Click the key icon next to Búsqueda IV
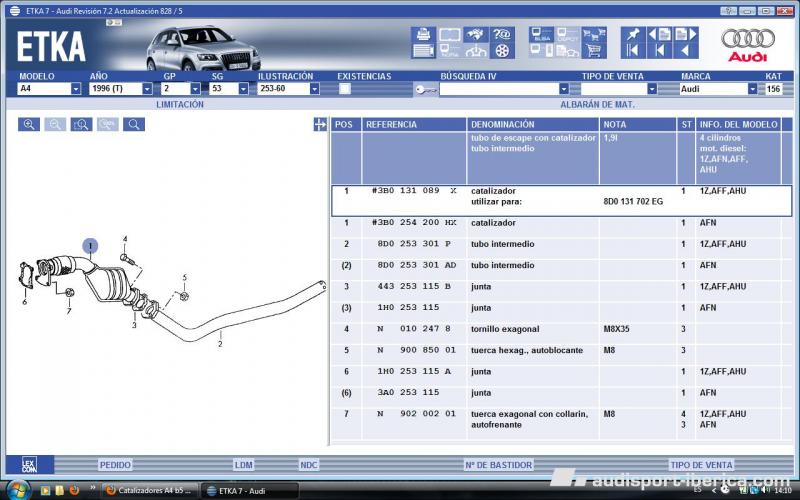 [426, 89]
